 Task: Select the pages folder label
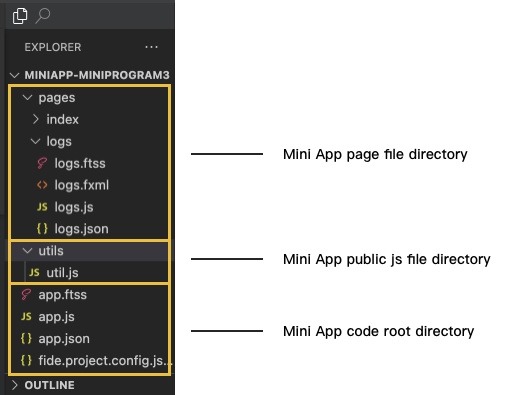point(57,98)
